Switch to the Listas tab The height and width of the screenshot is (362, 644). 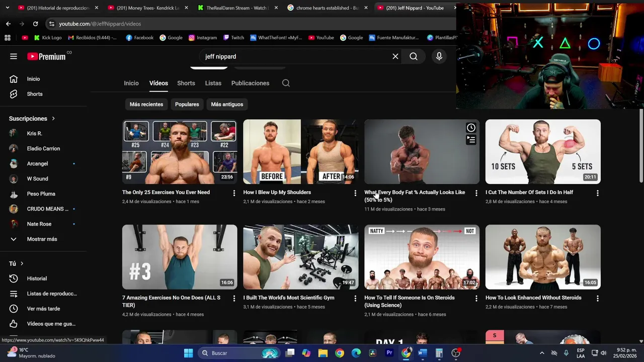(213, 83)
